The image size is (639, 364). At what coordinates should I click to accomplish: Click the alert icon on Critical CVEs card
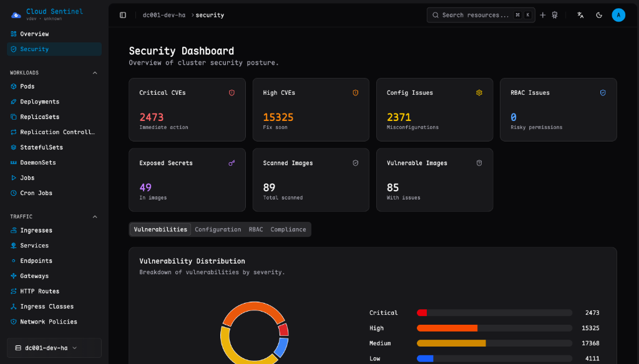pos(232,92)
